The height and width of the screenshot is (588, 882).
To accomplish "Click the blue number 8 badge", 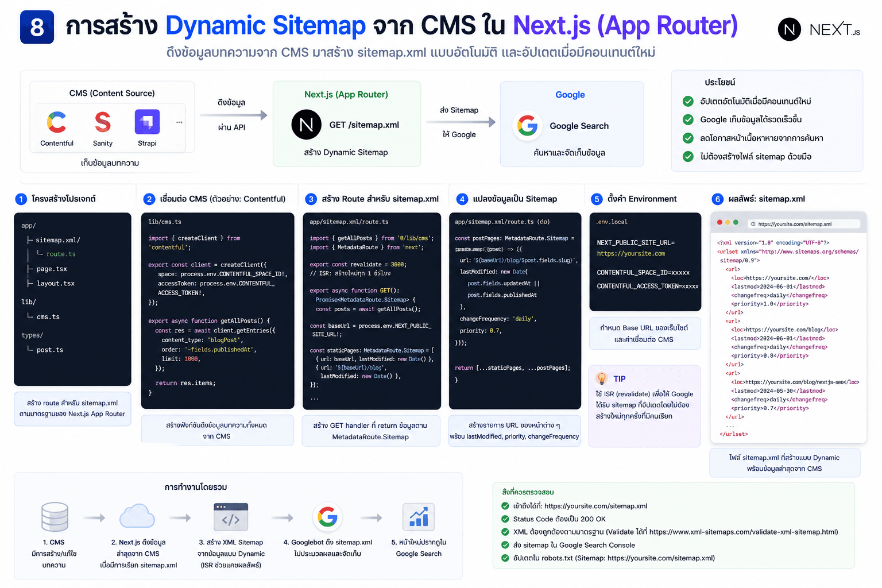I will [37, 27].
